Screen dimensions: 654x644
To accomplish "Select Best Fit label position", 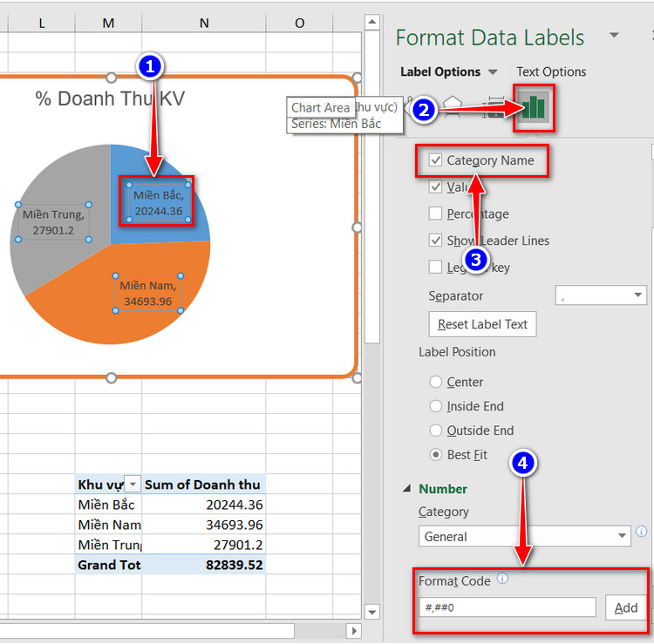I will coord(435,455).
